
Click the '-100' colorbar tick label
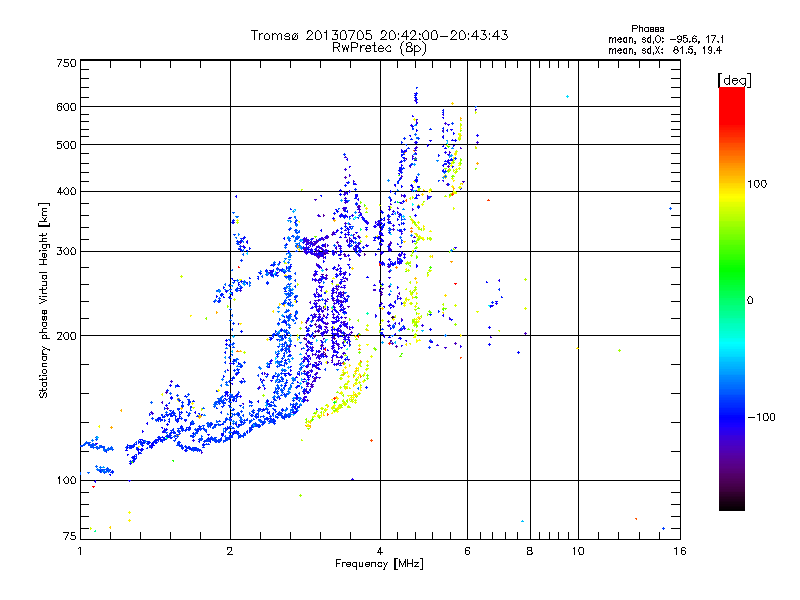[761, 417]
